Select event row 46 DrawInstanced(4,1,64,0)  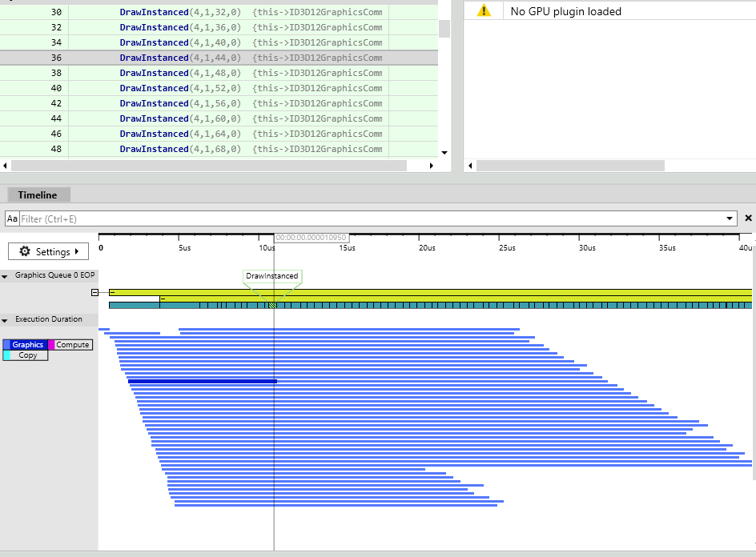(219, 134)
